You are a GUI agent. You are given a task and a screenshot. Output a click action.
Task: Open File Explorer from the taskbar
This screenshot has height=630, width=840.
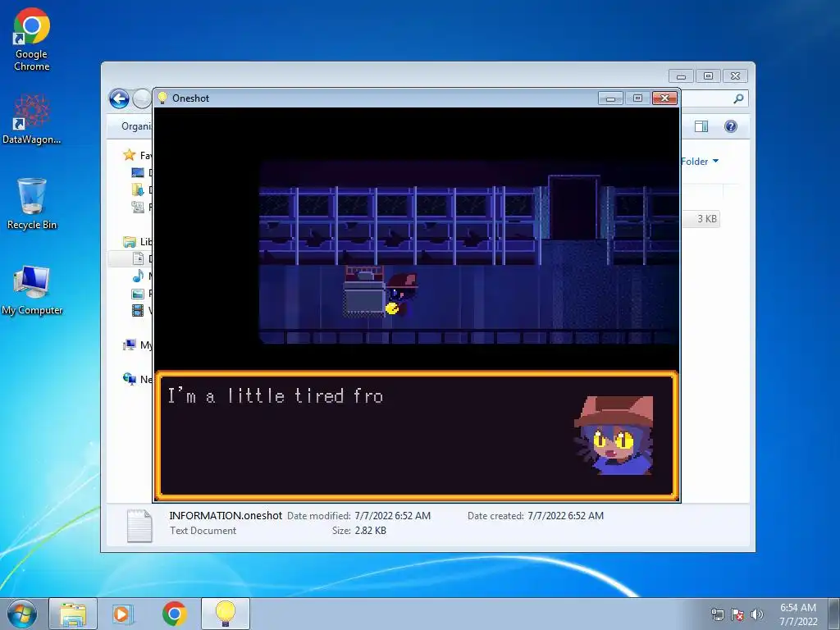(73, 614)
